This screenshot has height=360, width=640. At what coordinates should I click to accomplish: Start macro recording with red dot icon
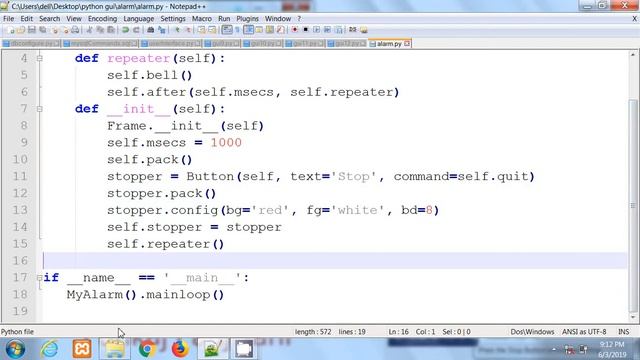pyautogui.click(x=295, y=30)
